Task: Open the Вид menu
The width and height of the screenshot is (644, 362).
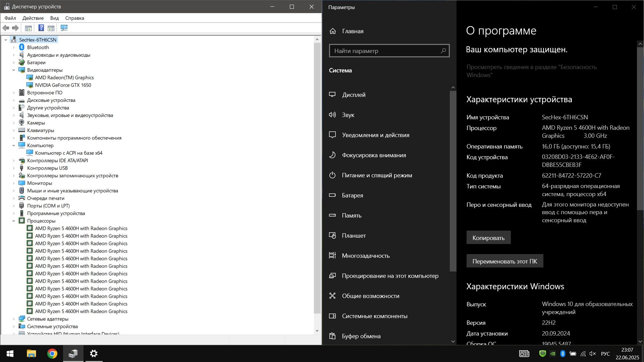Action: 54,18
